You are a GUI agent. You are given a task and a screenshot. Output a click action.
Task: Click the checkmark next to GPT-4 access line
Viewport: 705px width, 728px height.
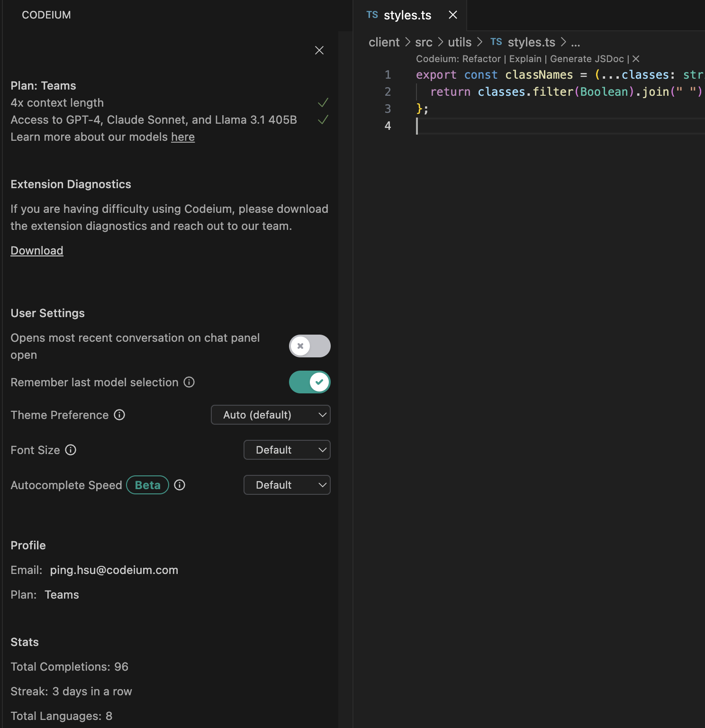coord(323,119)
